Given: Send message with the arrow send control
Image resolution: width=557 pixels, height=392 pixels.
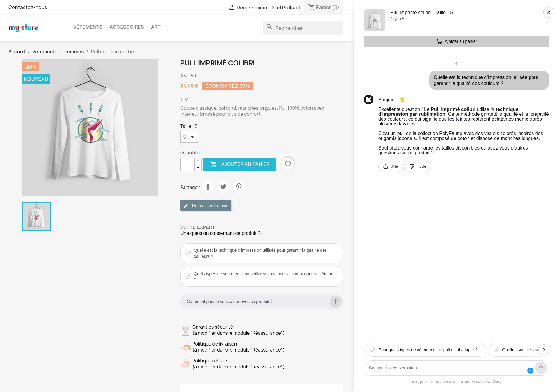Looking at the screenshot, I should tap(541, 368).
